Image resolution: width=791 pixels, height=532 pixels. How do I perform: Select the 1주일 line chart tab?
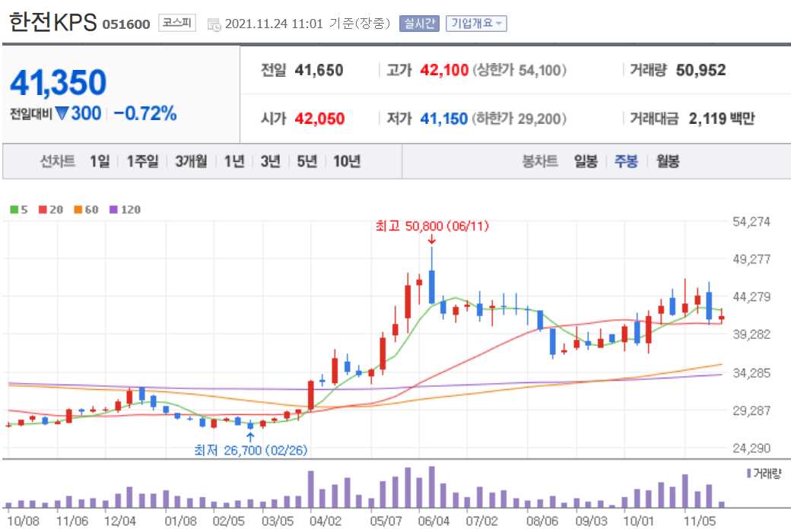pos(142,161)
